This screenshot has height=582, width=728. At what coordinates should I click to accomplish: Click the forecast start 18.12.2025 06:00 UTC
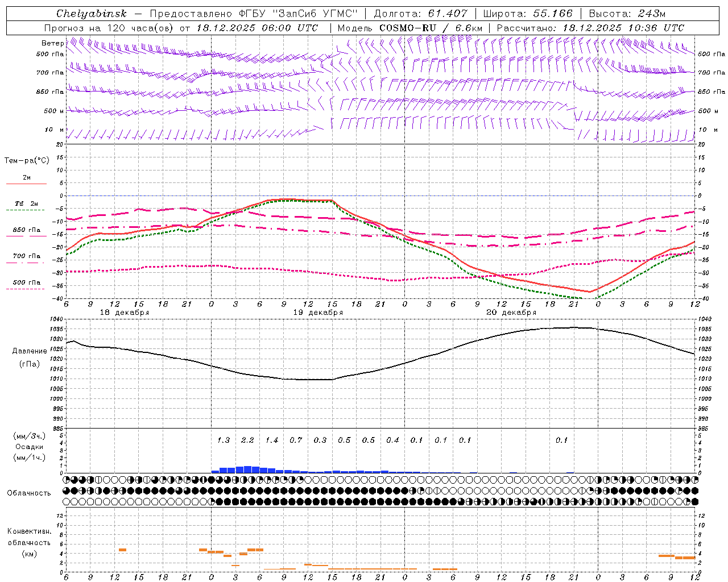pyautogui.click(x=257, y=28)
